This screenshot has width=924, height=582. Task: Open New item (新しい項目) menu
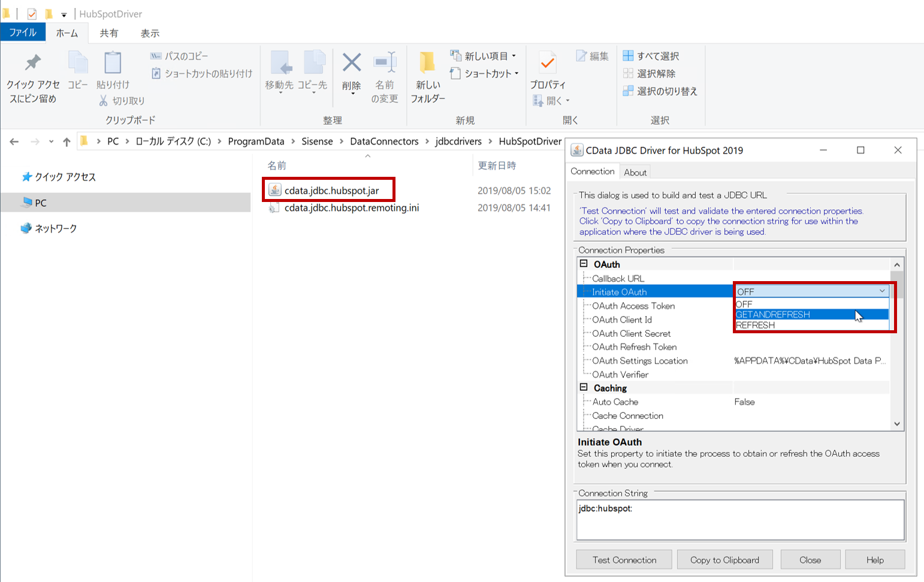[484, 56]
